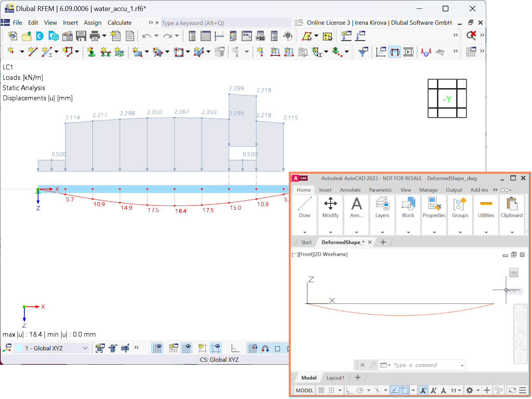Toggle the deformed shape display mode
Viewport: 532px width, 399px height.
[x=394, y=52]
